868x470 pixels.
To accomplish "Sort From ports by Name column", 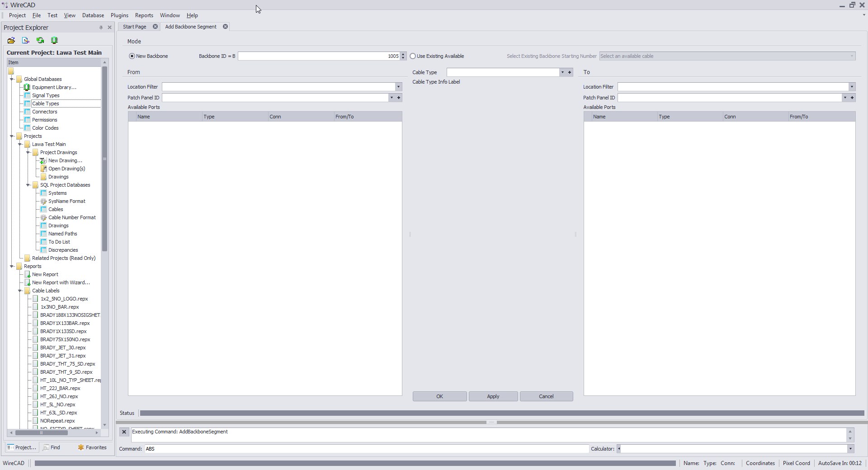I will point(169,117).
